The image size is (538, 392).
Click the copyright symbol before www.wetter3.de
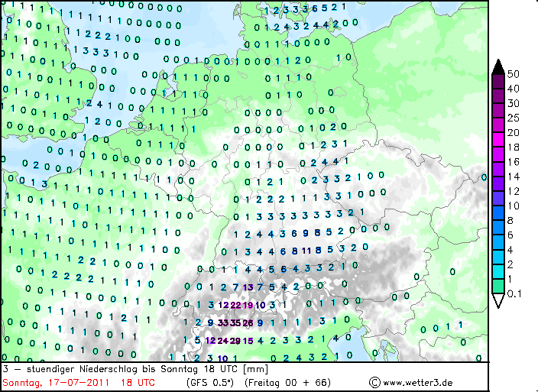374,382
